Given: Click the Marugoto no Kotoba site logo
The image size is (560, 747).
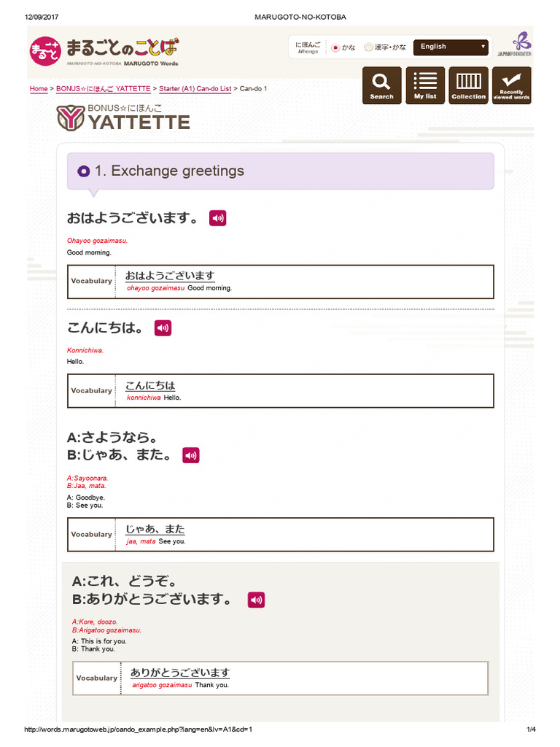Looking at the screenshot, I should [104, 50].
